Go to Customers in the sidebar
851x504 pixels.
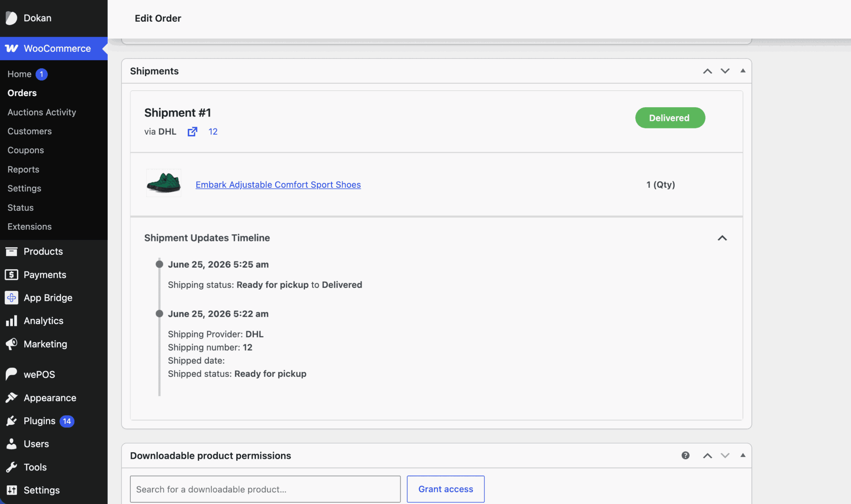(x=30, y=131)
